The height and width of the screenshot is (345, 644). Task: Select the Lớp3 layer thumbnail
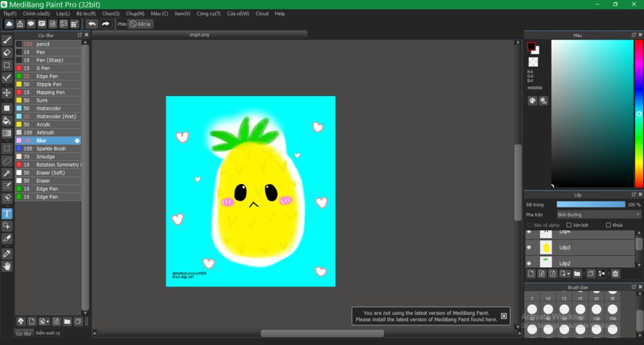point(546,248)
